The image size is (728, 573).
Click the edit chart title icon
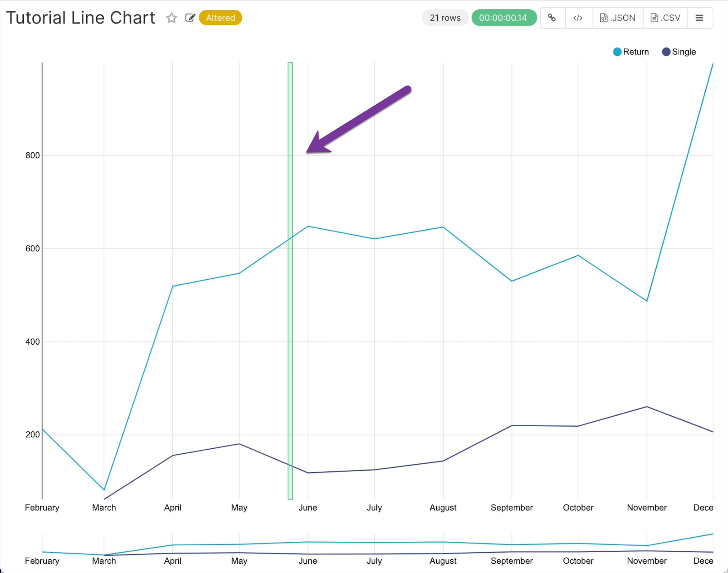[190, 18]
